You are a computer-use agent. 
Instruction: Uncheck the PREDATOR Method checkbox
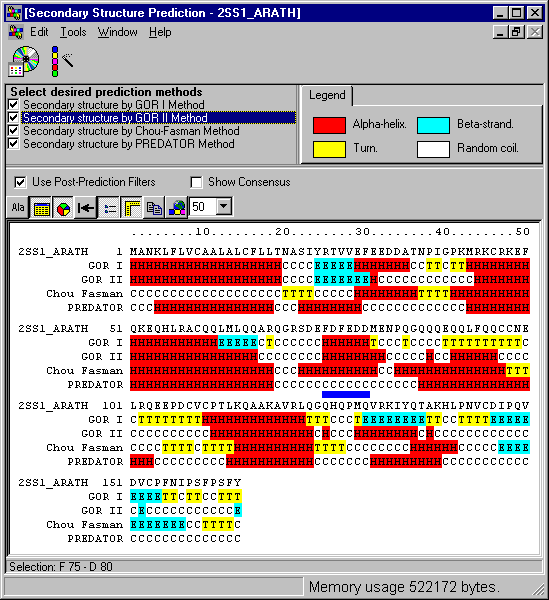(13, 143)
